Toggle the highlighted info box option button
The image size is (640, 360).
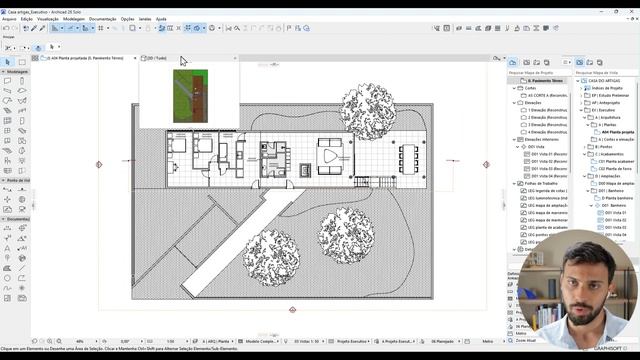38,48
